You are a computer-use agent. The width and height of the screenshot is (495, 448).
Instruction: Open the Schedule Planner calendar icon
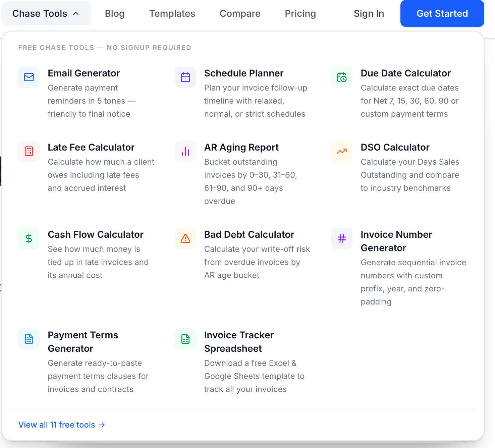(185, 77)
